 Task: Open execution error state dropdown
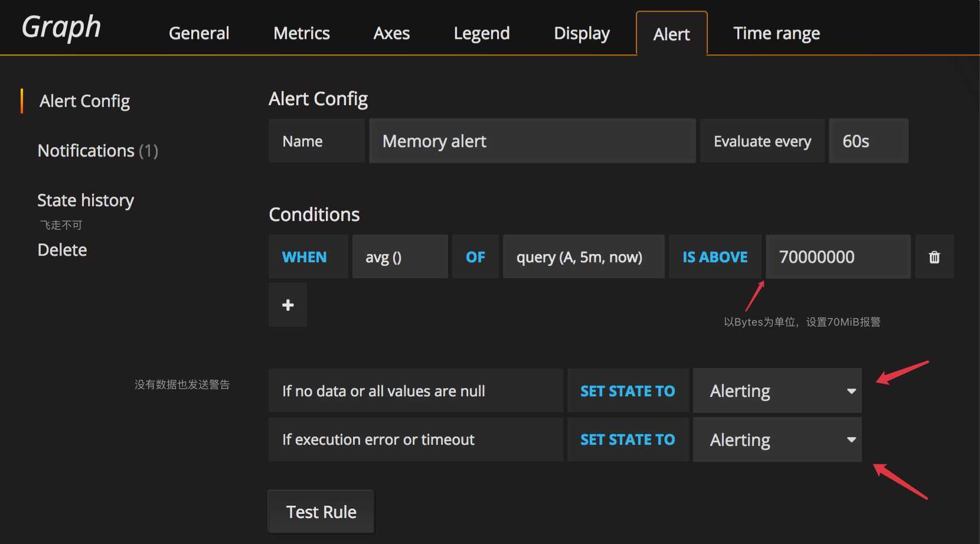777,439
